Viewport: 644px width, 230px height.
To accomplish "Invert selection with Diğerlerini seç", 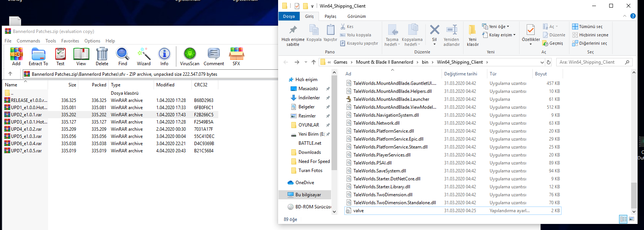I will click(590, 43).
